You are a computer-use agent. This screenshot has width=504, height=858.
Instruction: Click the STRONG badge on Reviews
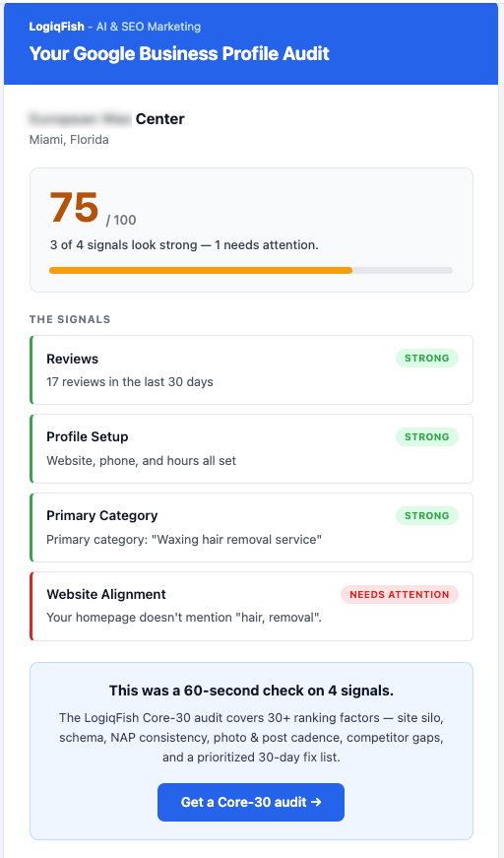(x=427, y=358)
